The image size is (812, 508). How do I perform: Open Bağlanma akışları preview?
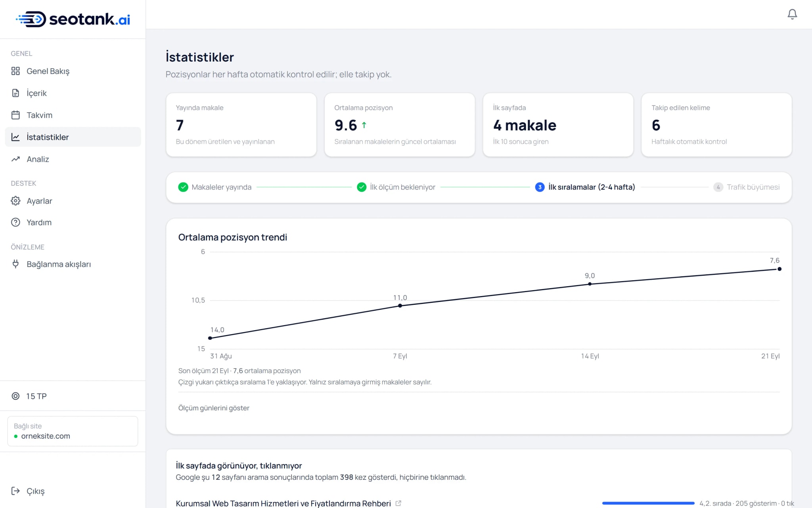click(x=73, y=264)
